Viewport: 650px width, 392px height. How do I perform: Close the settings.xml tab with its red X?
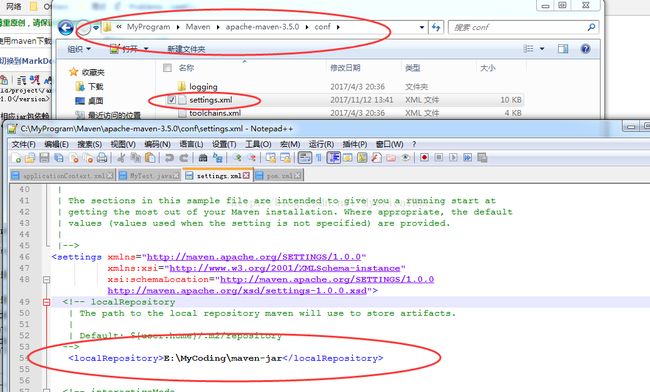click(x=246, y=175)
